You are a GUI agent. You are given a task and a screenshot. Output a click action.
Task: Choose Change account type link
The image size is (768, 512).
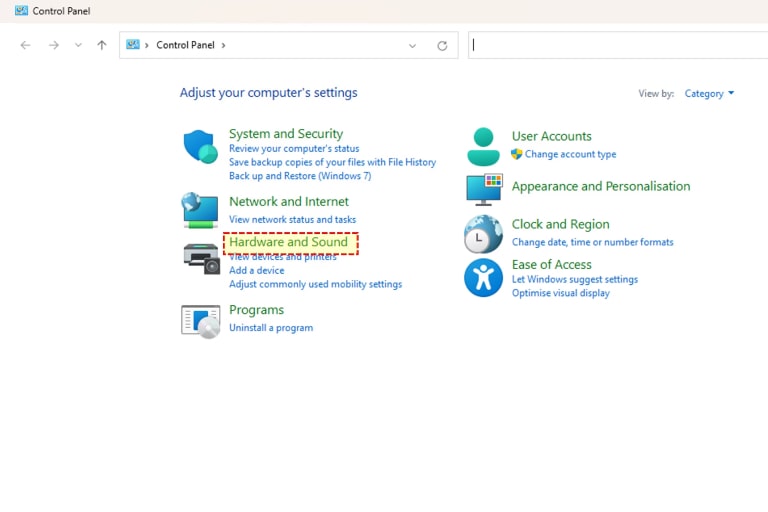pyautogui.click(x=570, y=155)
